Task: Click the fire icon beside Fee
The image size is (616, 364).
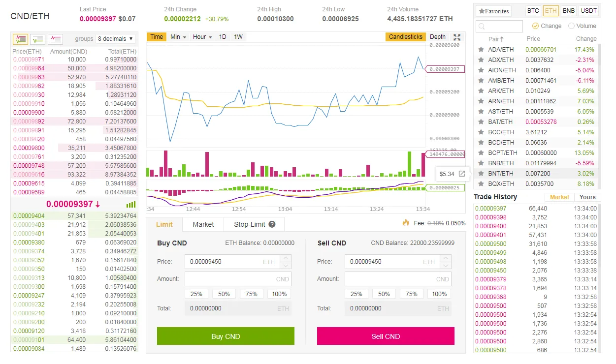Action: tap(406, 222)
